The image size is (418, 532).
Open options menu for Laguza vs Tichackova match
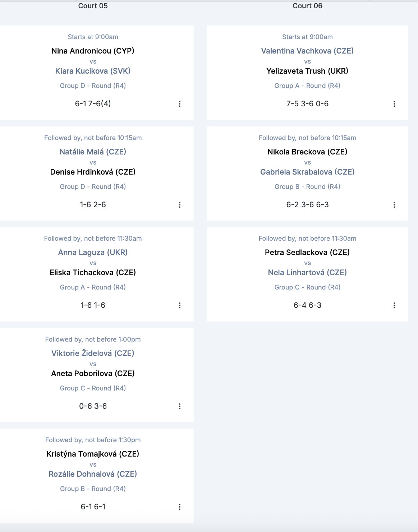coord(180,305)
